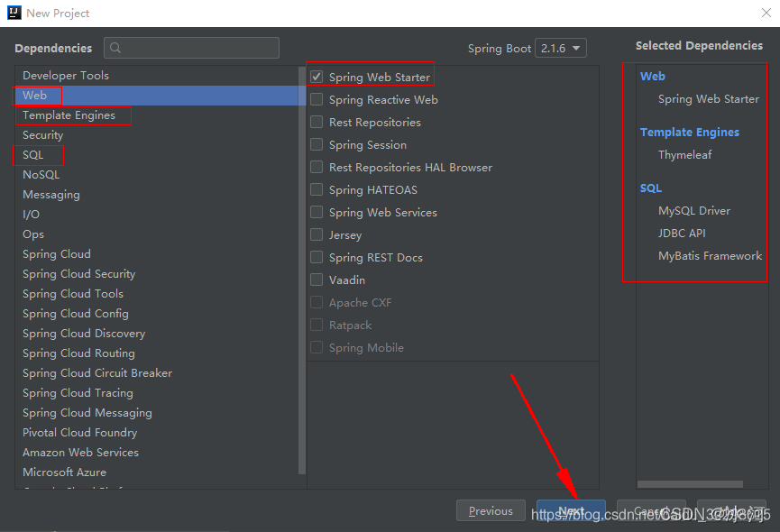
Task: Tick Spring Web Services checkbox
Action: [317, 212]
